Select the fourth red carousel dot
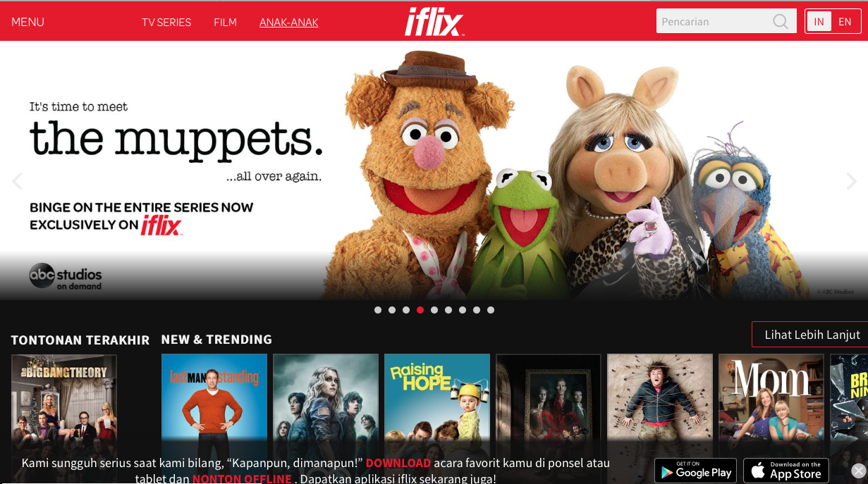This screenshot has height=484, width=868. point(420,310)
